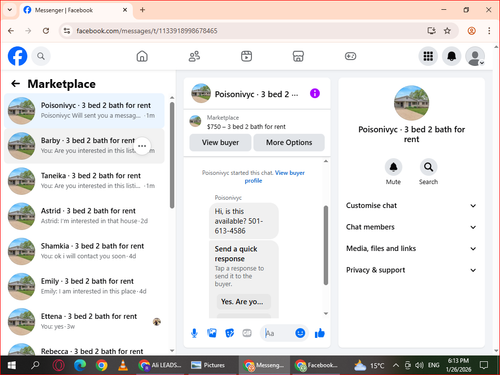Choose a sticker icon in composer

229,333
